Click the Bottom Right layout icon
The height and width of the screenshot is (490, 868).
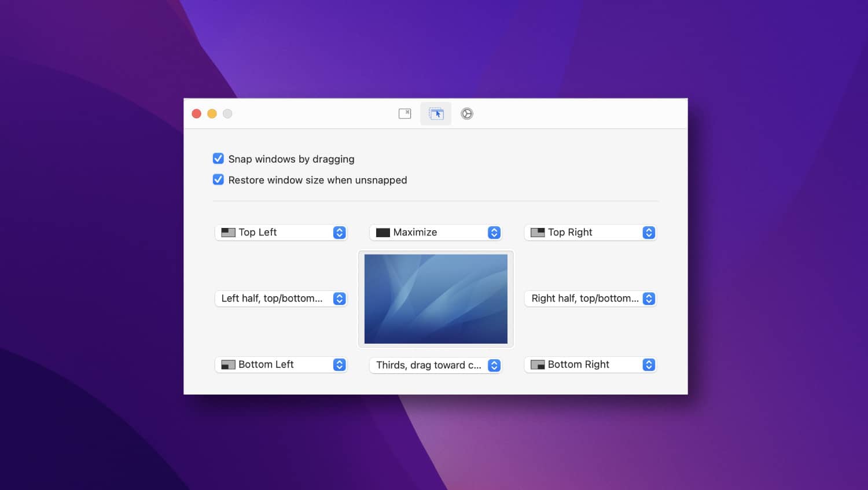pos(538,365)
